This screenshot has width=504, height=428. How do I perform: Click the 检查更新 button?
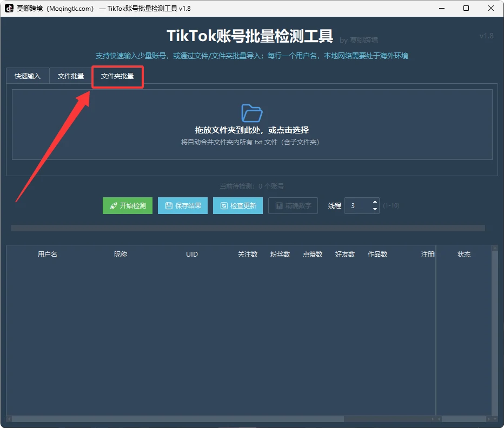click(238, 206)
